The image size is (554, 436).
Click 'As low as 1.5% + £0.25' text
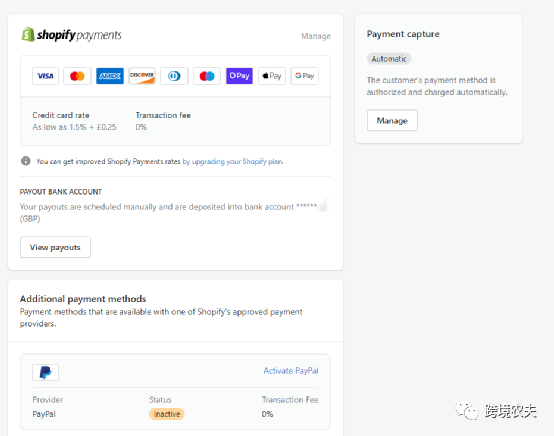pyautogui.click(x=74, y=127)
